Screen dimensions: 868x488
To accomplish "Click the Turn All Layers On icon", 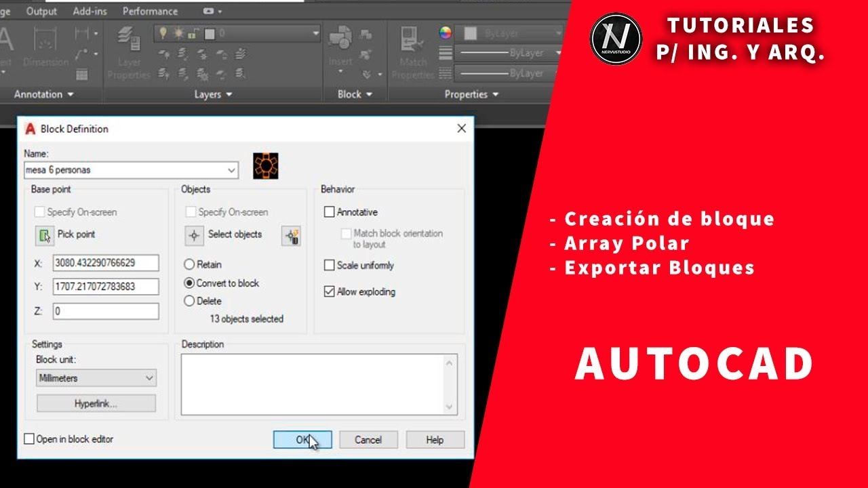I will 163,73.
